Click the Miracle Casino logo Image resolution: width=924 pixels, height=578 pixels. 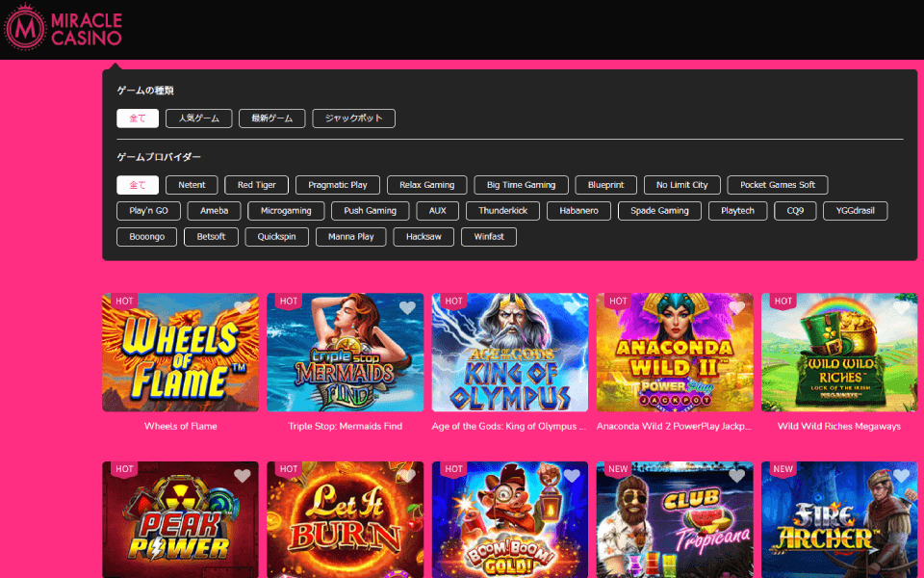64,27
